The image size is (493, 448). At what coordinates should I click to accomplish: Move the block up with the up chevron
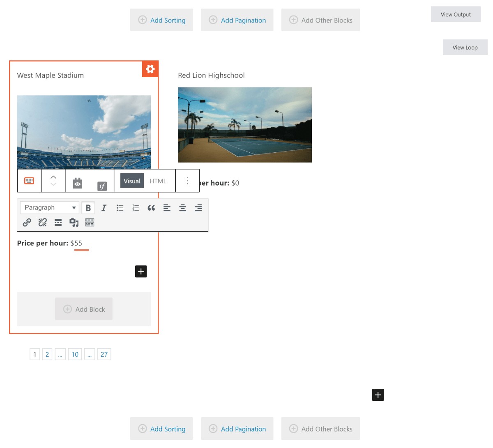pos(53,177)
